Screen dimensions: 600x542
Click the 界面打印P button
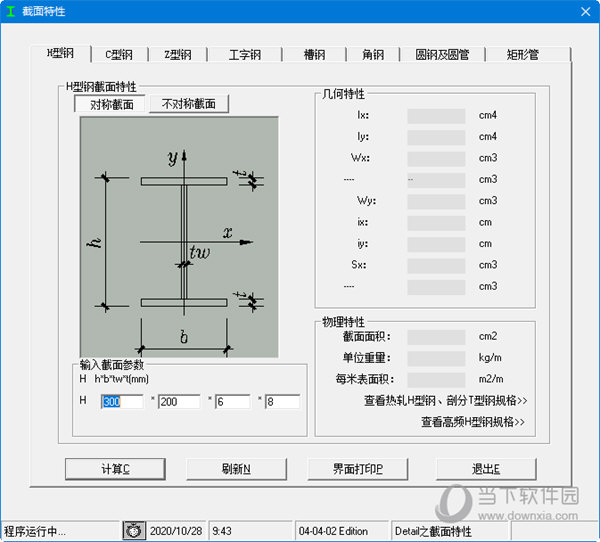tap(357, 469)
